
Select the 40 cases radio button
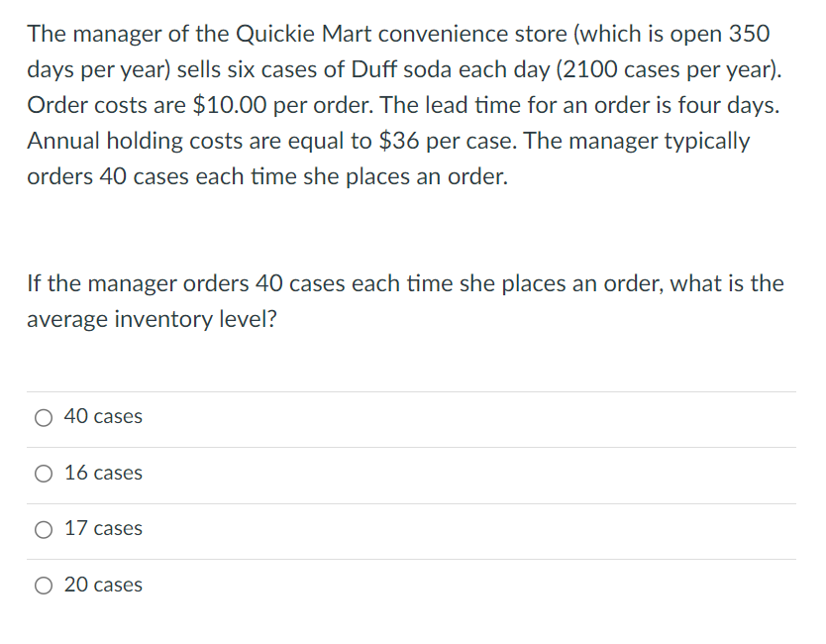tap(45, 418)
